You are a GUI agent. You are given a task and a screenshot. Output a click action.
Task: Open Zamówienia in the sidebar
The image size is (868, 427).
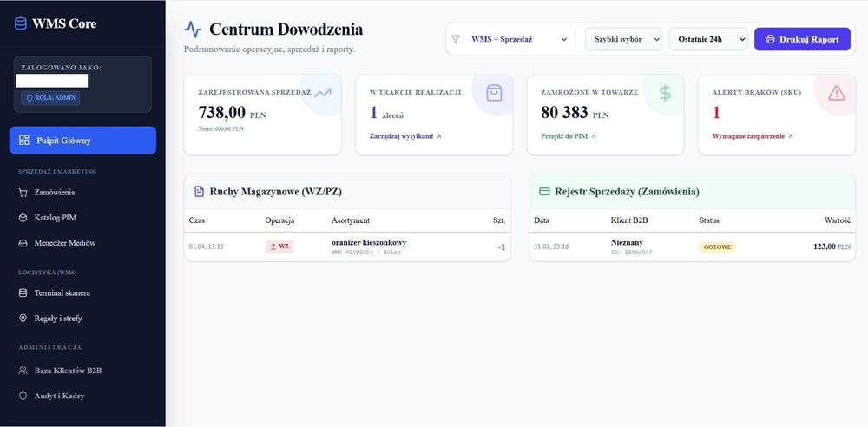pyautogui.click(x=54, y=192)
